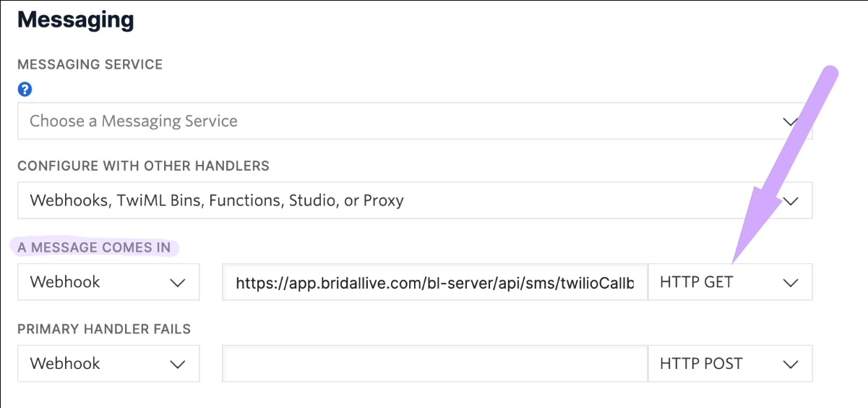Image resolution: width=868 pixels, height=408 pixels.
Task: Click the empty fallback URL input field
Action: pos(435,363)
